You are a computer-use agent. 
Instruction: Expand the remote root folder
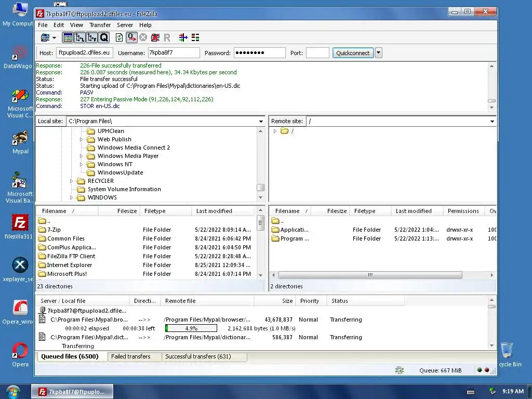275,131
